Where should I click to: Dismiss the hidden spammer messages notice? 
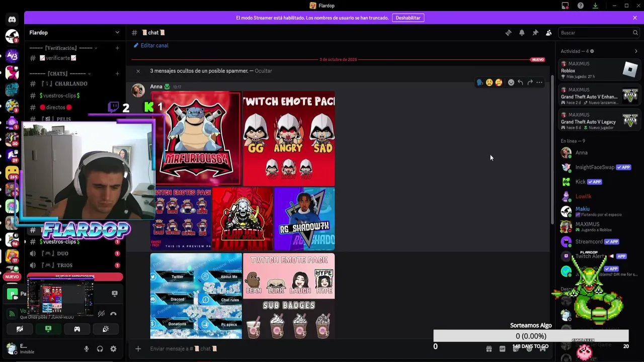[x=138, y=71]
